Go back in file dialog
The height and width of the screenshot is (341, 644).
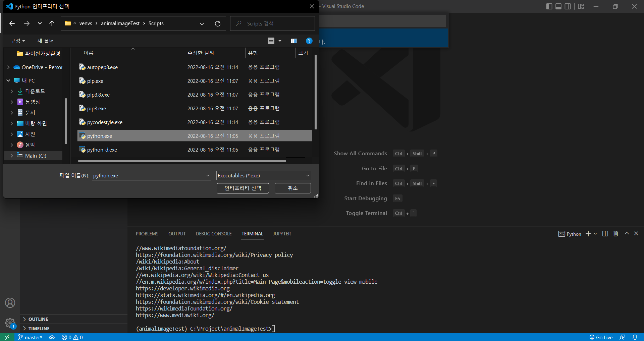(12, 23)
